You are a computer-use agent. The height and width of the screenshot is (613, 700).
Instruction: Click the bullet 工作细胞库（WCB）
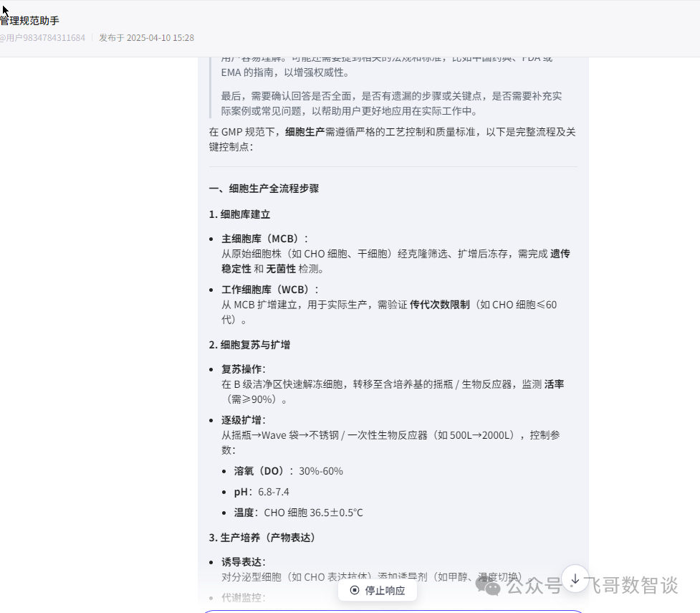click(269, 290)
